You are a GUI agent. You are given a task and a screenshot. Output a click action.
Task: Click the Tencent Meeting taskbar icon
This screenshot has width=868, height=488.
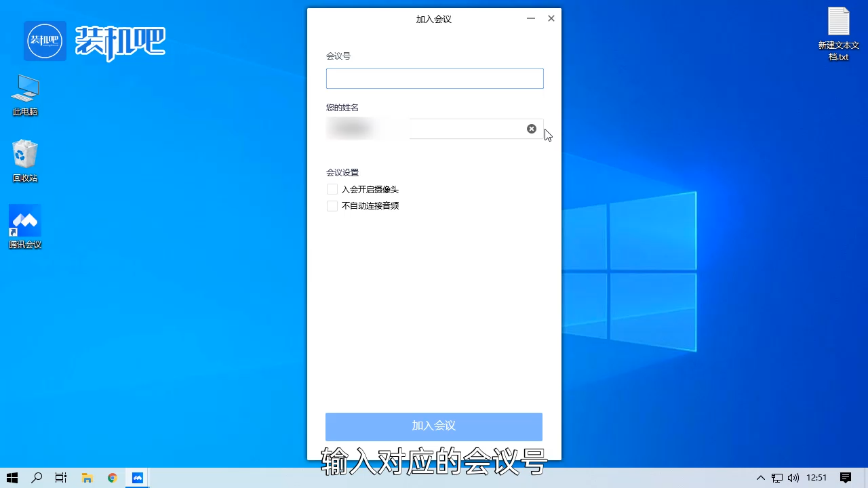(137, 478)
